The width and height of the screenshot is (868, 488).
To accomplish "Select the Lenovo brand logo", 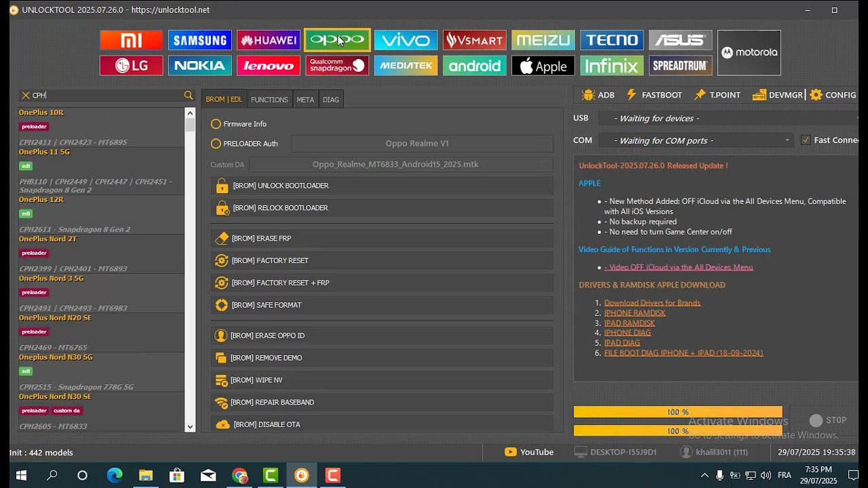I will tap(269, 66).
